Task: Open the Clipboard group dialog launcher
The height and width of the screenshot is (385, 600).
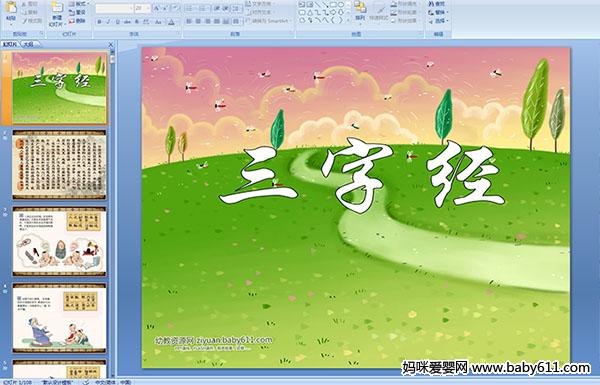Action: pos(41,34)
